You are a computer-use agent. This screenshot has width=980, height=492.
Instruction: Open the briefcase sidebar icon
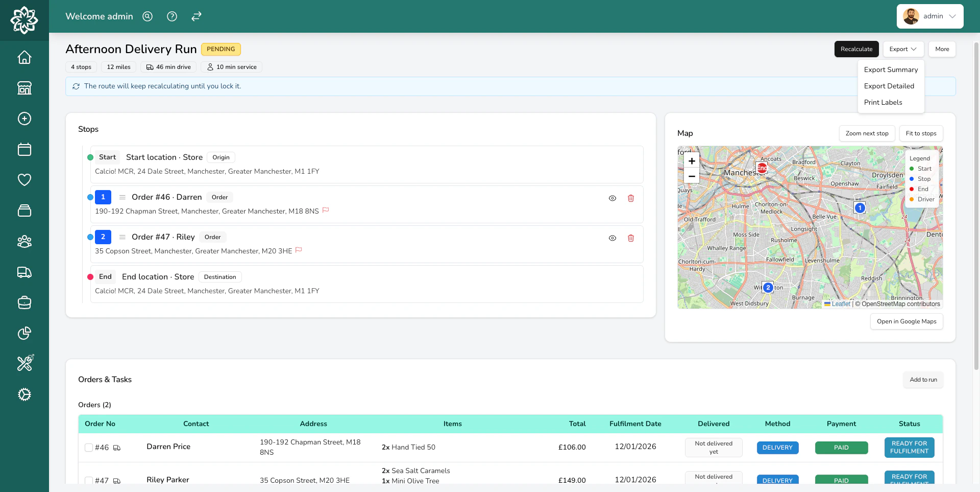[24, 302]
